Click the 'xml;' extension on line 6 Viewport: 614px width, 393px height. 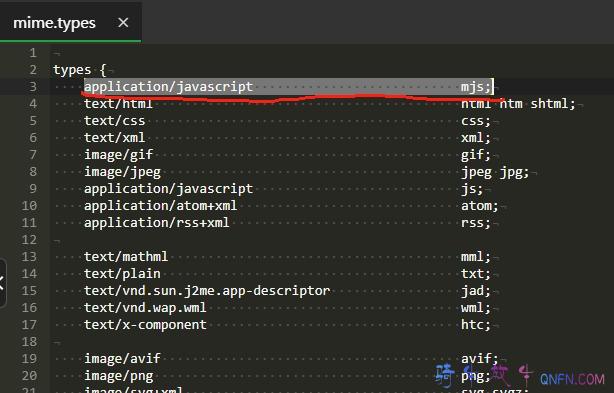coord(475,138)
